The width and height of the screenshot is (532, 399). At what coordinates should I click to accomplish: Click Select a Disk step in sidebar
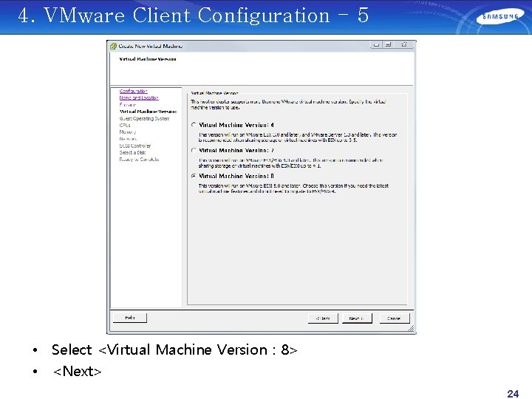133,152
